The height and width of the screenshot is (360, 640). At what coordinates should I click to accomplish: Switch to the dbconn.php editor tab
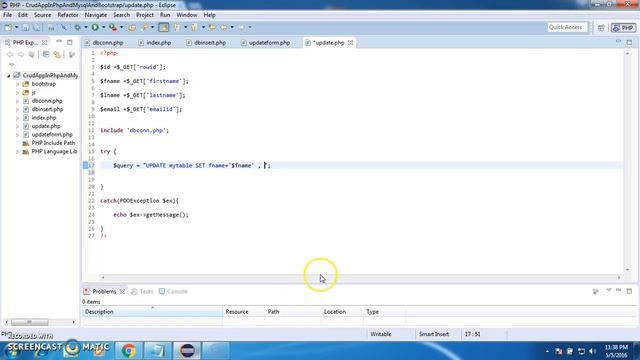tap(108, 42)
